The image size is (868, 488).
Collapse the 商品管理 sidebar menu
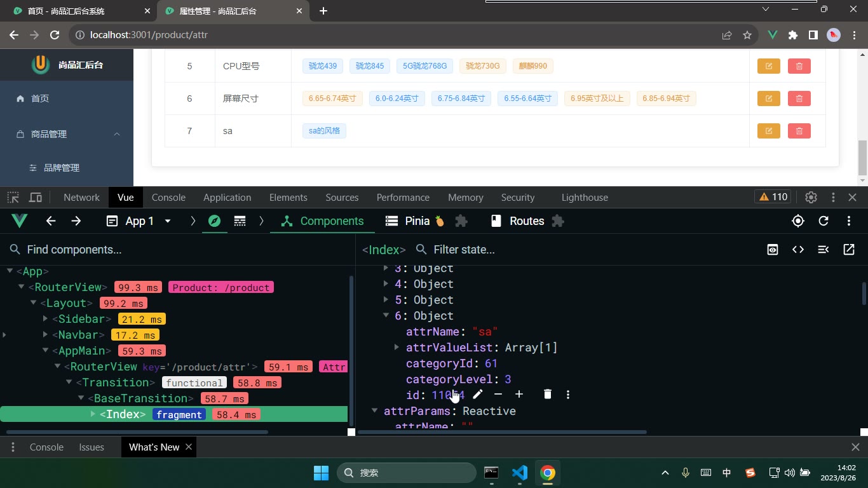pos(67,134)
